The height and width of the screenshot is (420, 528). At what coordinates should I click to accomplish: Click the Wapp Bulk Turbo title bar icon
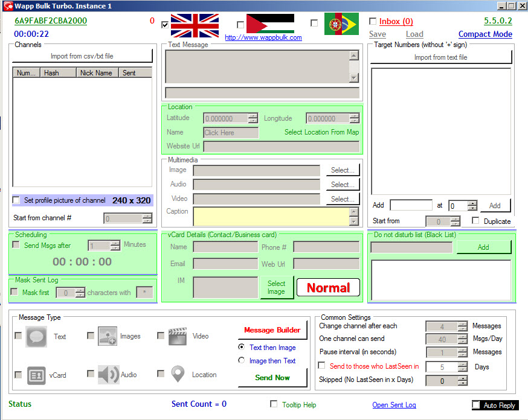click(8, 6)
